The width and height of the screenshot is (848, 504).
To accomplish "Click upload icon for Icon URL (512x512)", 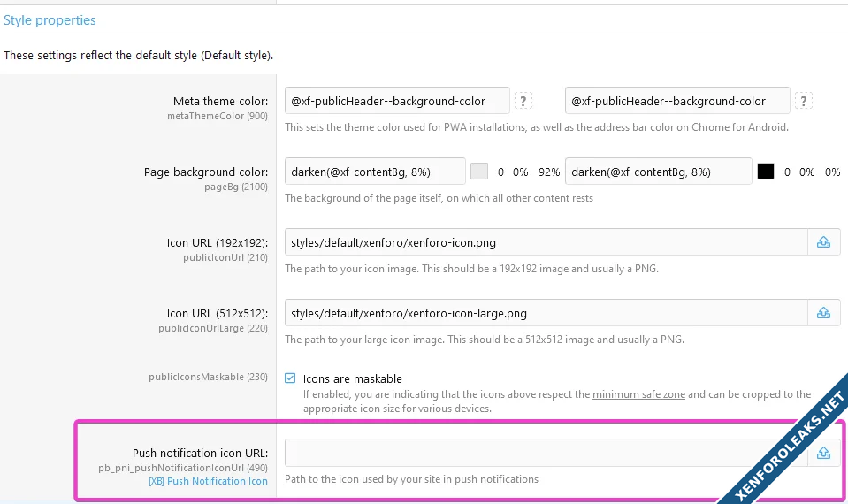I will click(x=823, y=312).
